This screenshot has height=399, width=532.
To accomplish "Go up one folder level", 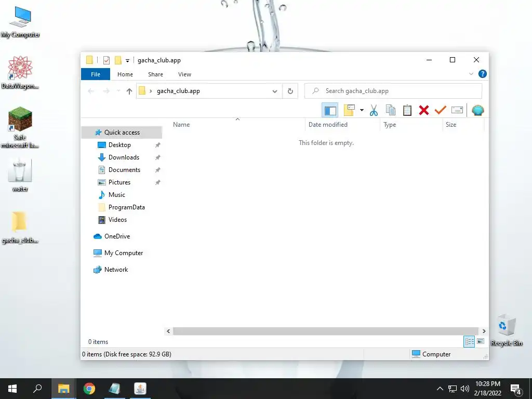I will coord(129,91).
